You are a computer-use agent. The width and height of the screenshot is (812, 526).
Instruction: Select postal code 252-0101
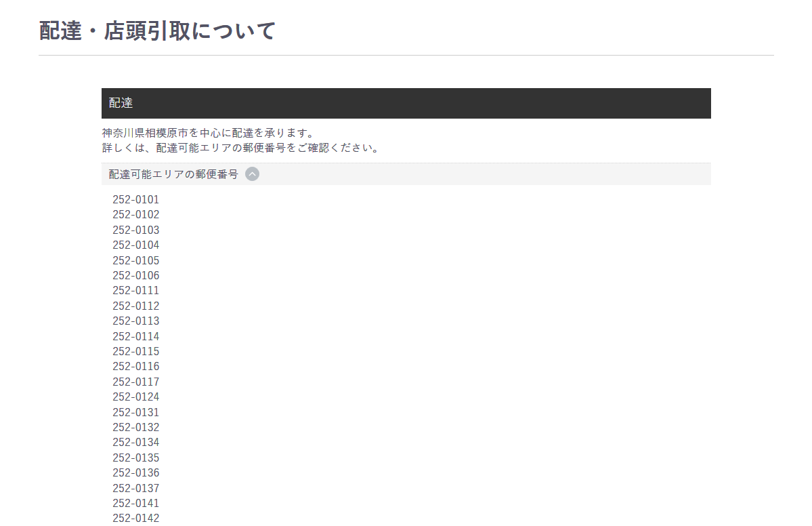click(x=135, y=199)
